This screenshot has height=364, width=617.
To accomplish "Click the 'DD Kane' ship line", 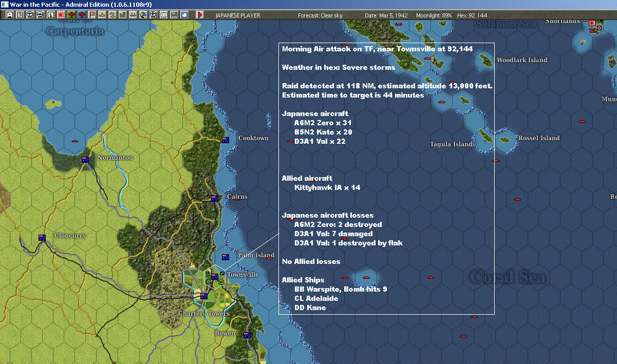I will point(310,308).
